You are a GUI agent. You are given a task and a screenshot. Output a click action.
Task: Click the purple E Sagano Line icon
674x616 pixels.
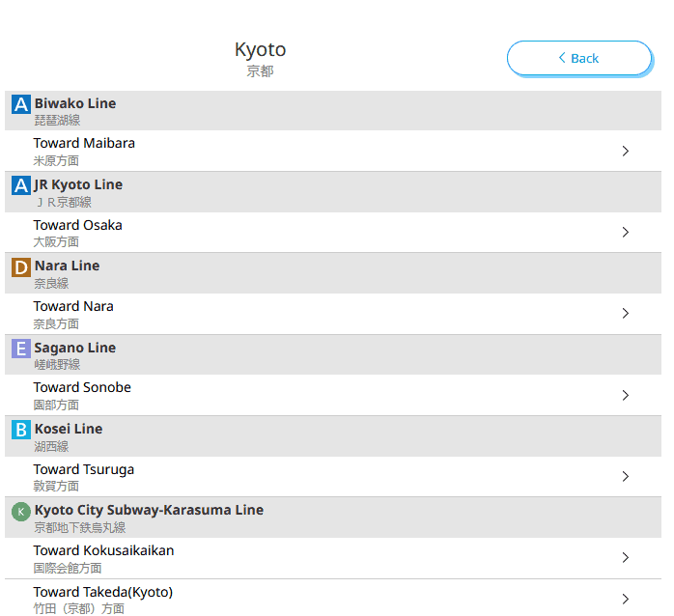tap(21, 349)
